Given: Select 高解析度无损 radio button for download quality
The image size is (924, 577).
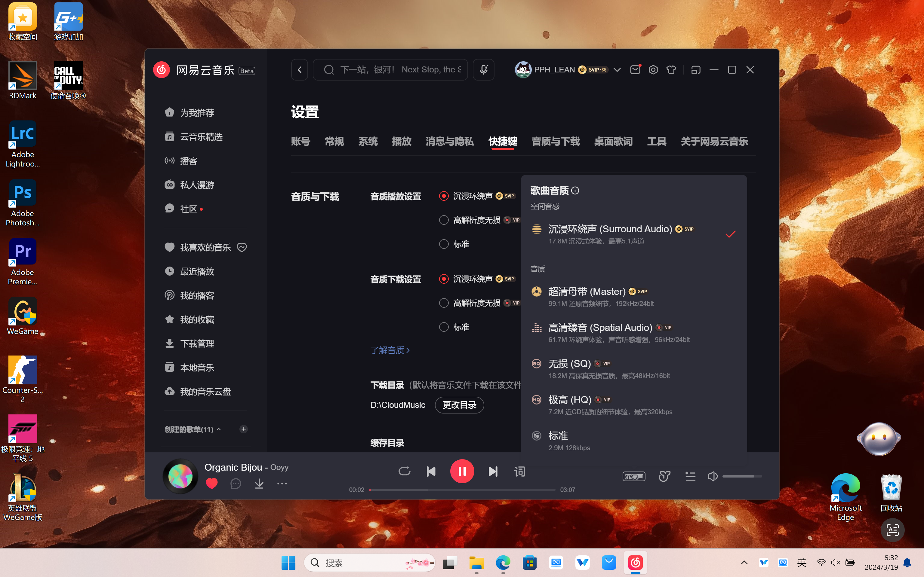Looking at the screenshot, I should pos(444,302).
